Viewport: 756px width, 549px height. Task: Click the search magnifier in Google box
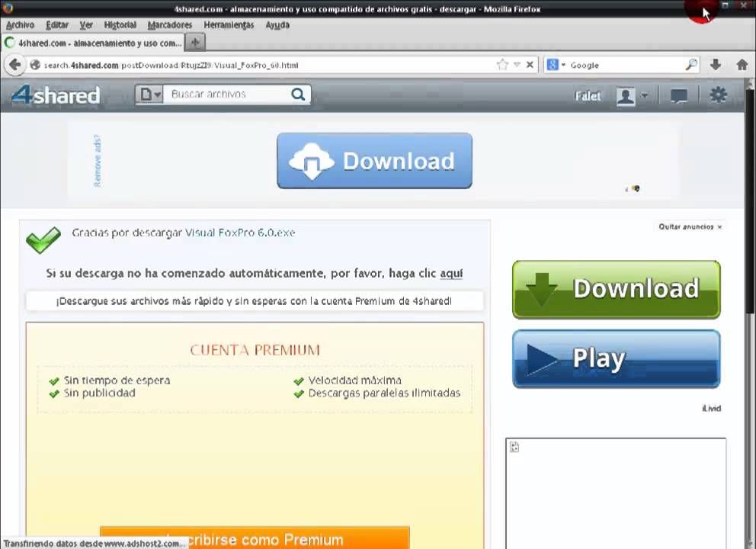click(691, 65)
